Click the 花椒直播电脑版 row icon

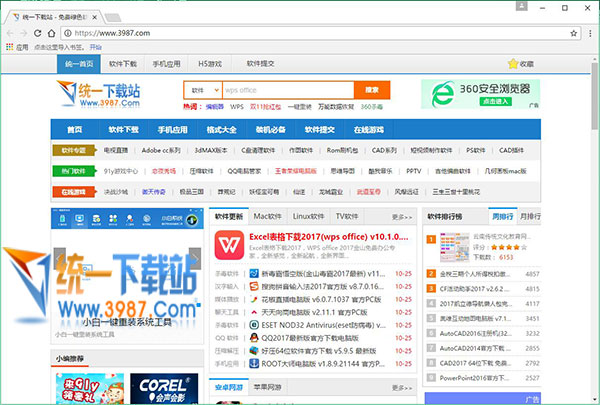click(x=254, y=299)
